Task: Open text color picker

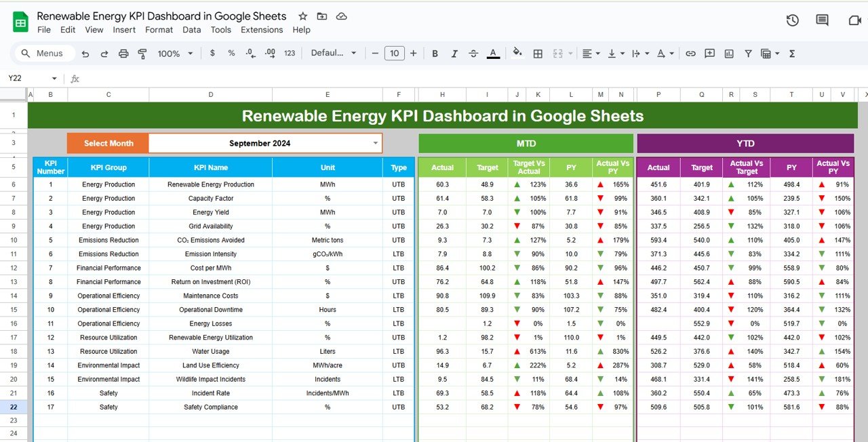Action: pos(493,54)
